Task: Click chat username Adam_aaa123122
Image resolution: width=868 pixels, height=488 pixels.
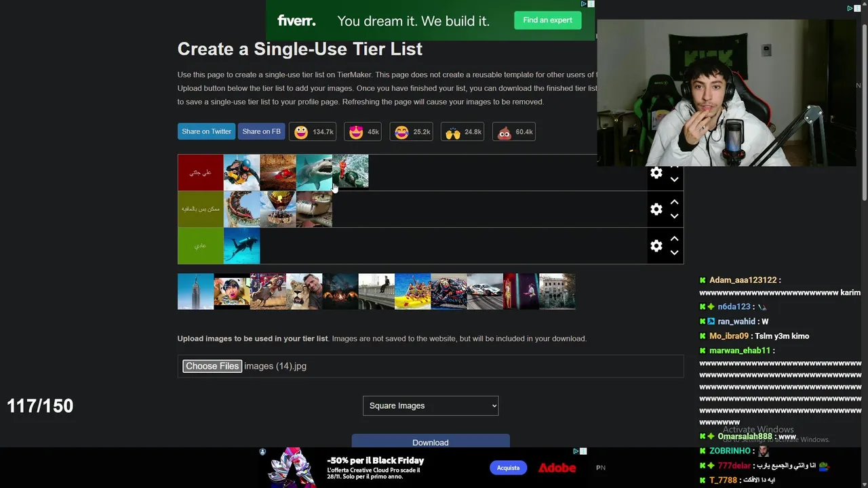Action: pyautogui.click(x=743, y=280)
